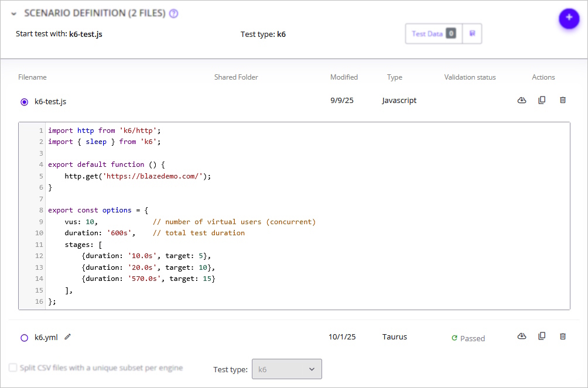Copy the k6.yml file
The image size is (588, 388).
542,337
